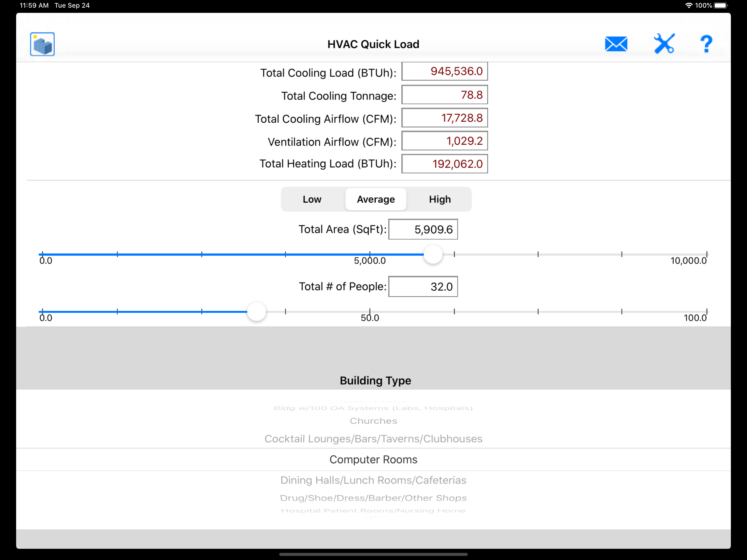Edit the Total # of People value
The height and width of the screenshot is (560, 747).
(x=423, y=286)
